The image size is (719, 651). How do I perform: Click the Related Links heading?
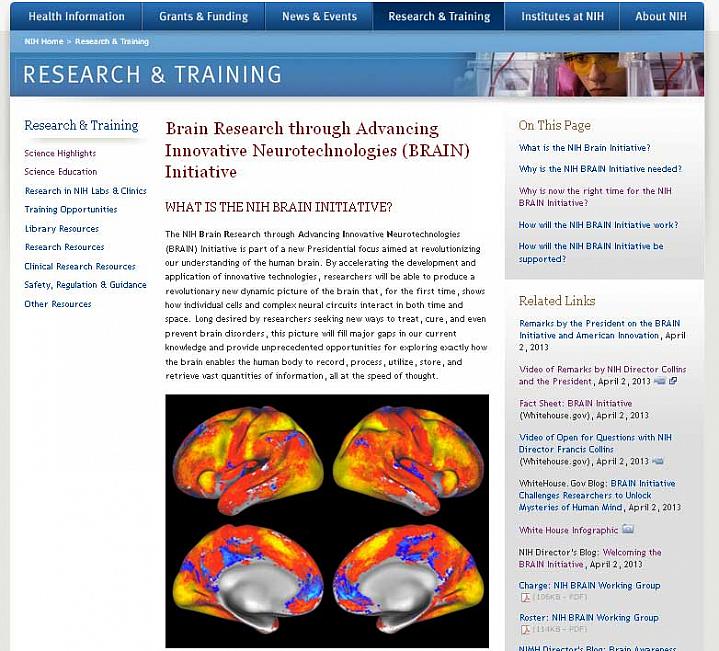coord(557,301)
